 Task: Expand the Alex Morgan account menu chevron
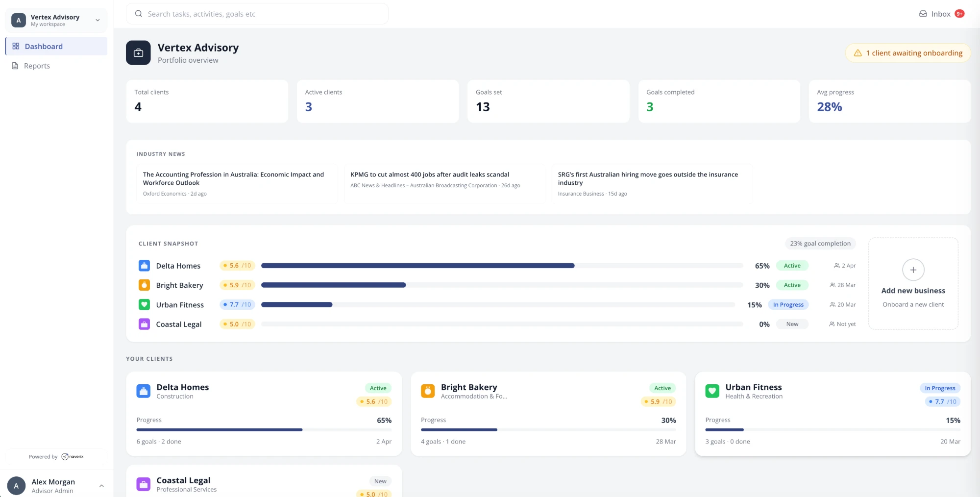coord(101,486)
